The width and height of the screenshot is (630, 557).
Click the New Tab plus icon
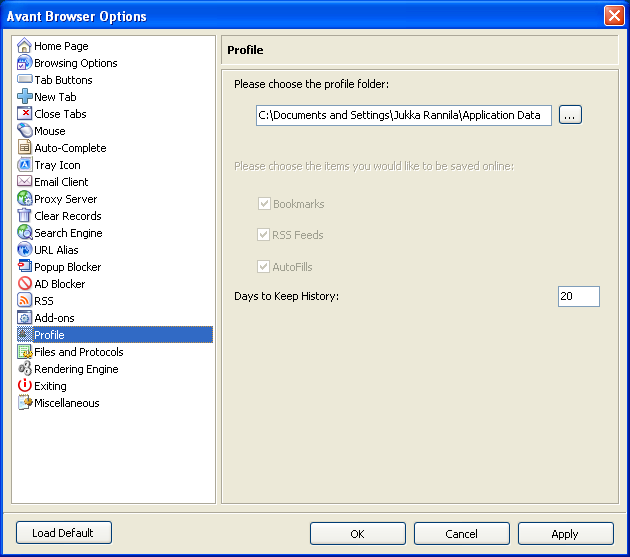pyautogui.click(x=24, y=96)
